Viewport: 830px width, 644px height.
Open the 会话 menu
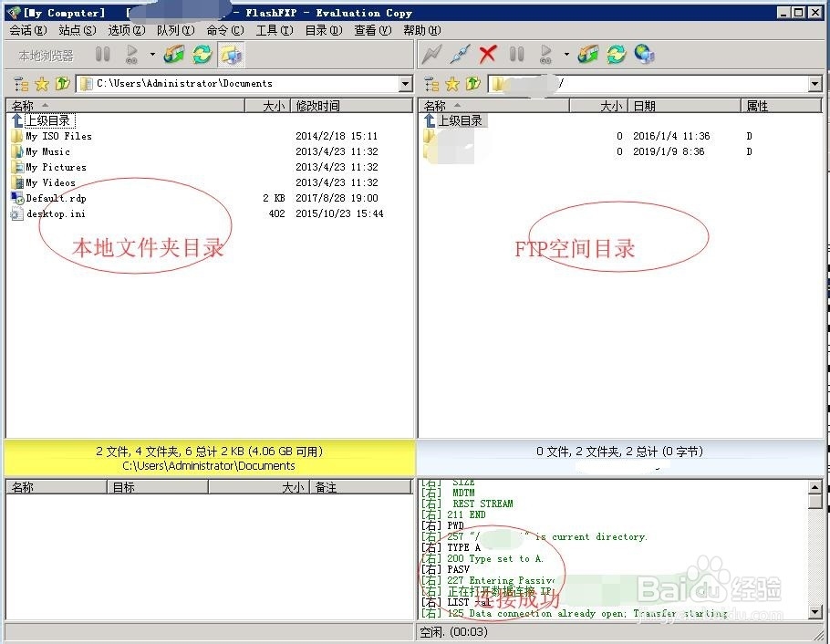[x=28, y=30]
